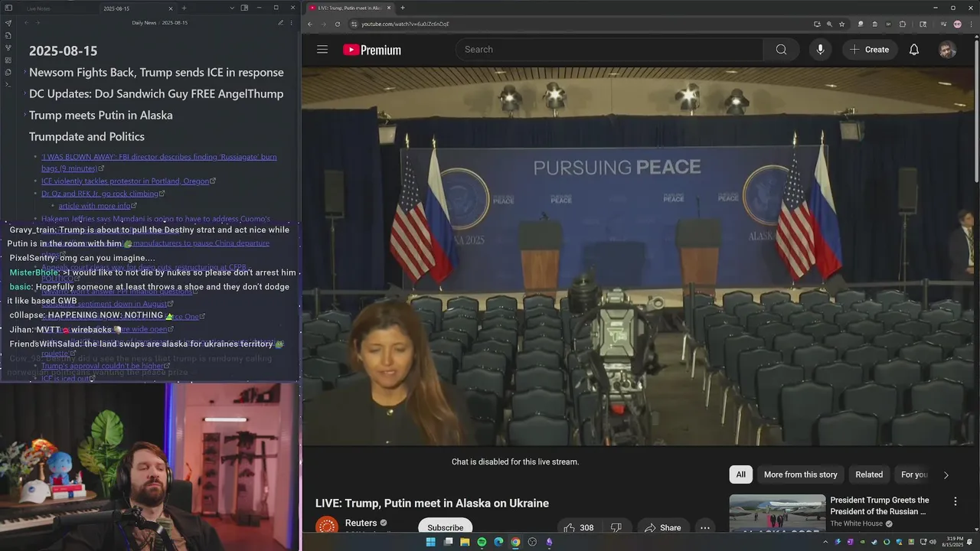Open the YouTube account avatar menu
980x551 pixels.
[x=947, y=50]
